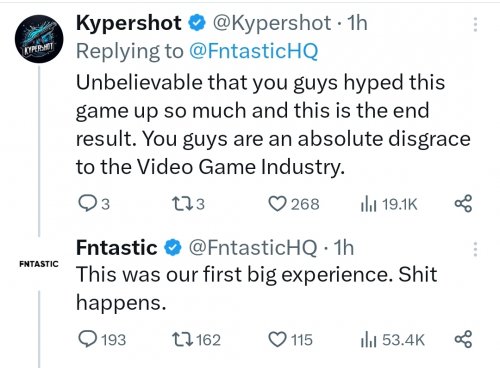Retweet the Fntastic tweet with 162 retweets
The height and width of the screenshot is (368, 500).
[x=182, y=339]
